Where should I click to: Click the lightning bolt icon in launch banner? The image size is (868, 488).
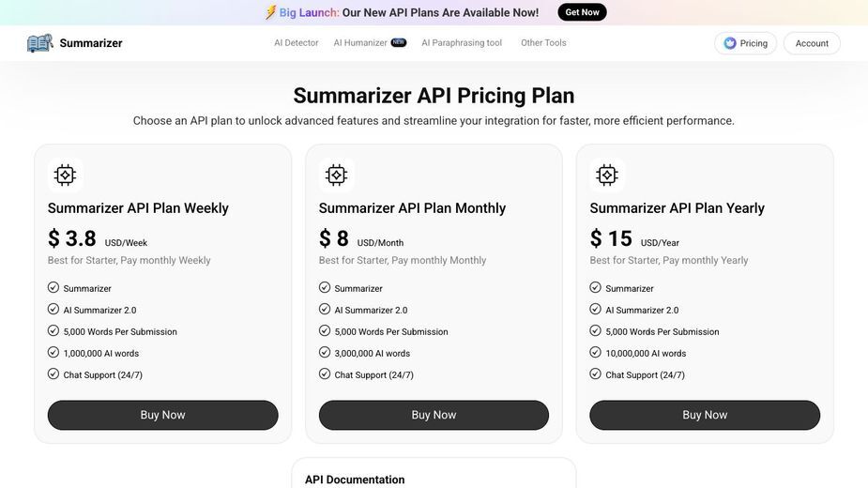coord(270,12)
